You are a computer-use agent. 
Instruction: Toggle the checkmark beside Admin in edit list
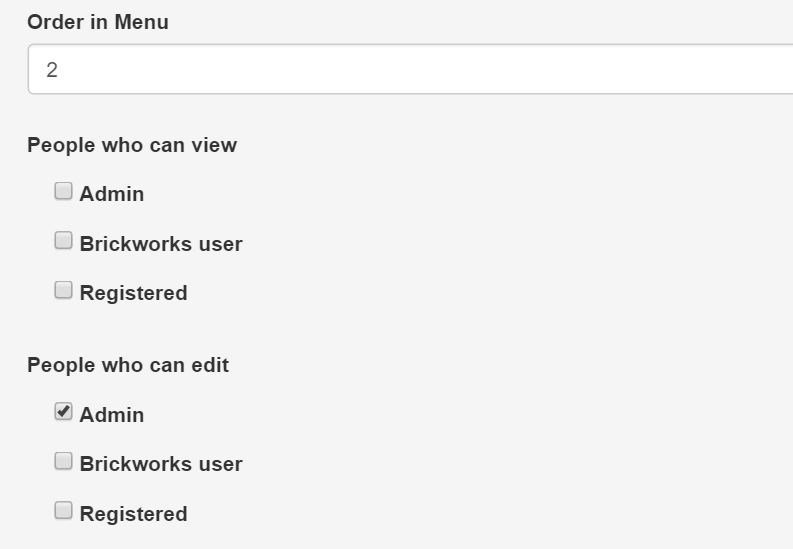click(63, 411)
